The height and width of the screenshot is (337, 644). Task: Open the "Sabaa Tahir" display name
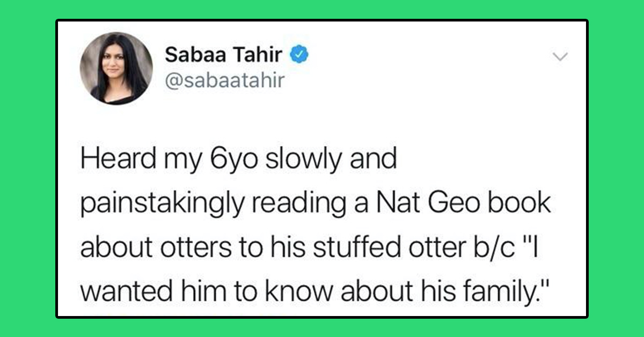coord(224,55)
